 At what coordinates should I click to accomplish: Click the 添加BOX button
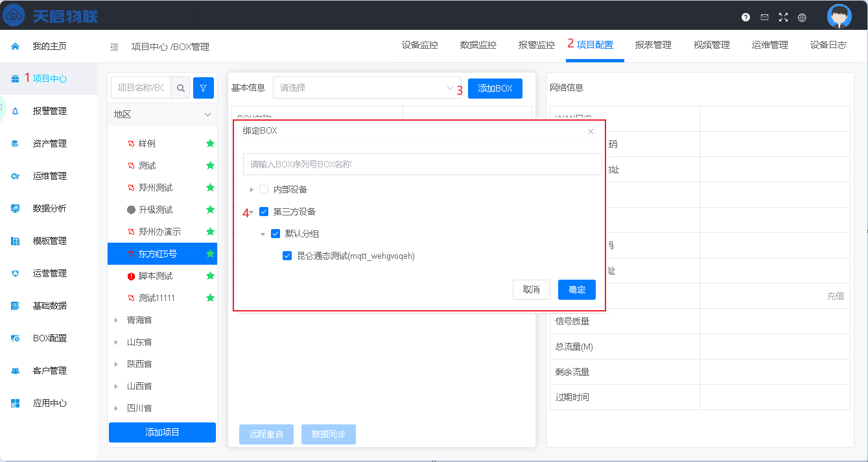coord(495,88)
